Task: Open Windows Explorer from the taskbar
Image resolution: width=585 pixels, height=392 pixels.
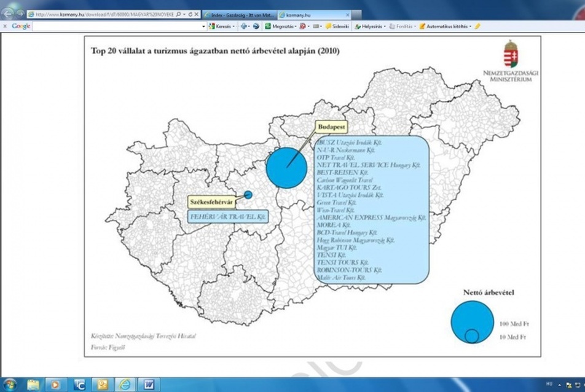Action: (33, 385)
